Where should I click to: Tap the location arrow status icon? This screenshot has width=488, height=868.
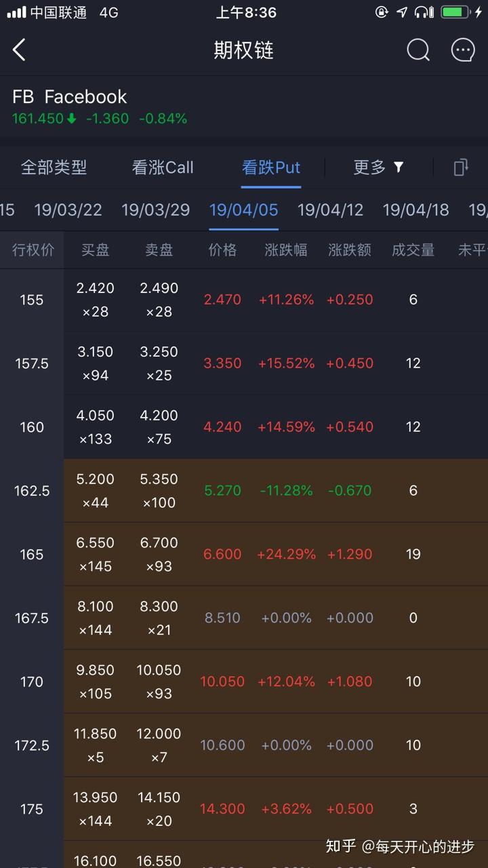402,12
